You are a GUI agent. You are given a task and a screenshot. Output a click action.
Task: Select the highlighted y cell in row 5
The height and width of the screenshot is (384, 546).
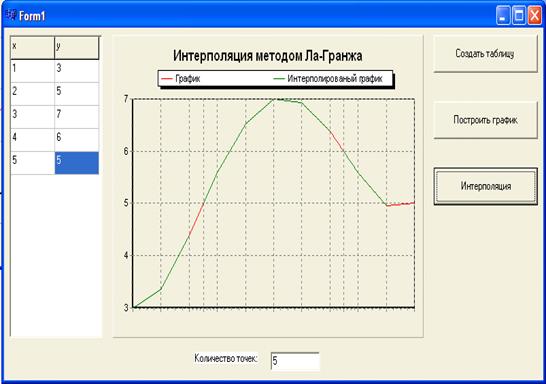pyautogui.click(x=77, y=163)
